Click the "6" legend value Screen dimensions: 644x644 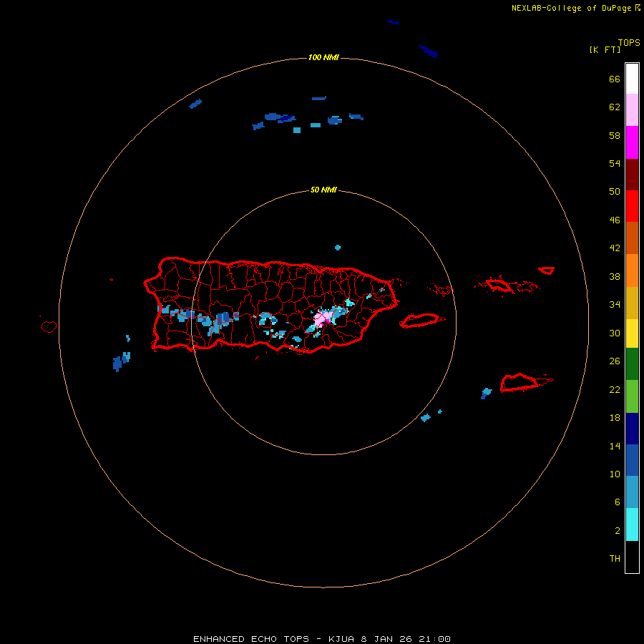pos(618,502)
